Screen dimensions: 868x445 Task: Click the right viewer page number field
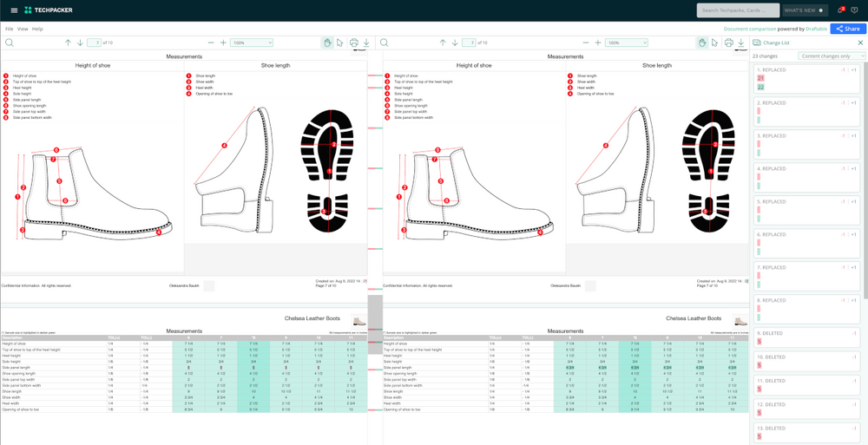pyautogui.click(x=469, y=43)
